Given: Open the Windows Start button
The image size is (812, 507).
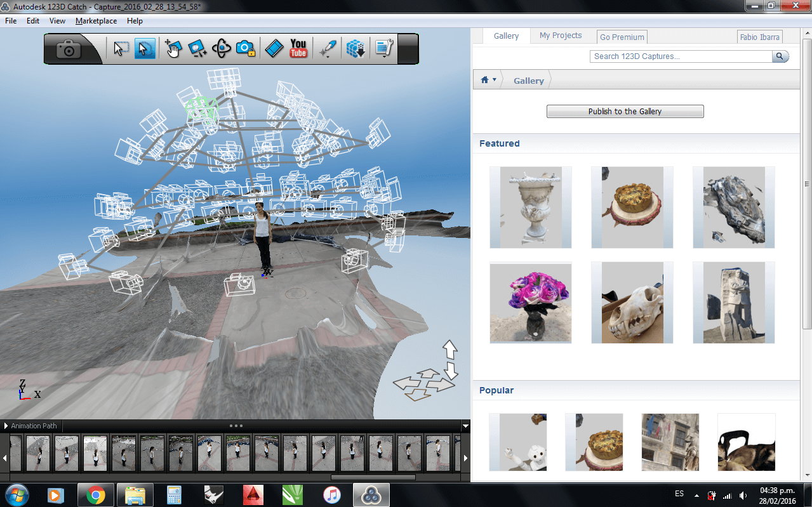Looking at the screenshot, I should click(x=17, y=494).
